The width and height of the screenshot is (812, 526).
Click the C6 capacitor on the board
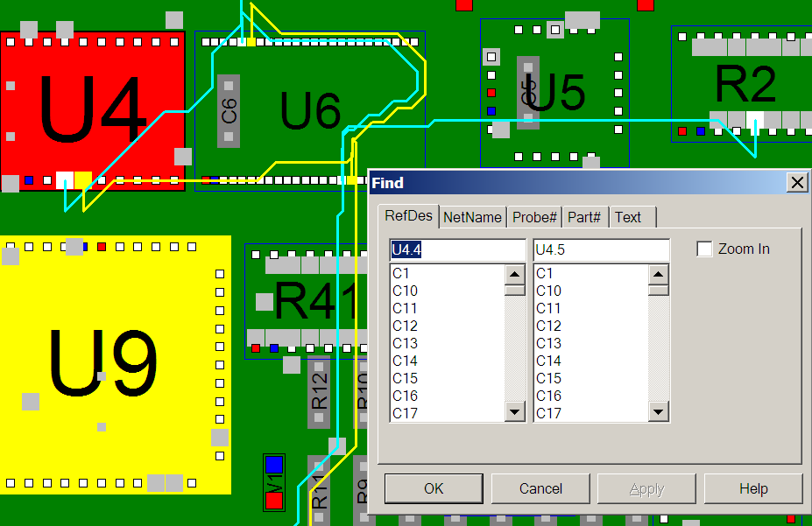(229, 111)
